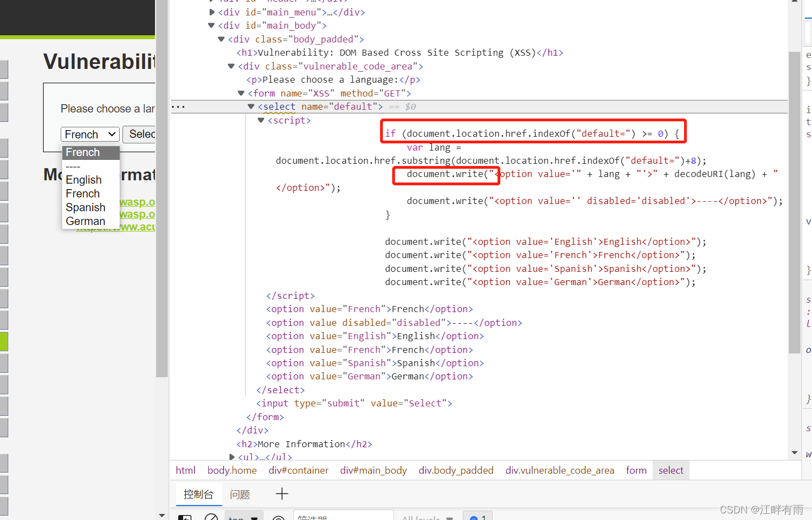The width and height of the screenshot is (812, 520).
Task: Collapse the div id="main_body" node
Action: [x=211, y=25]
